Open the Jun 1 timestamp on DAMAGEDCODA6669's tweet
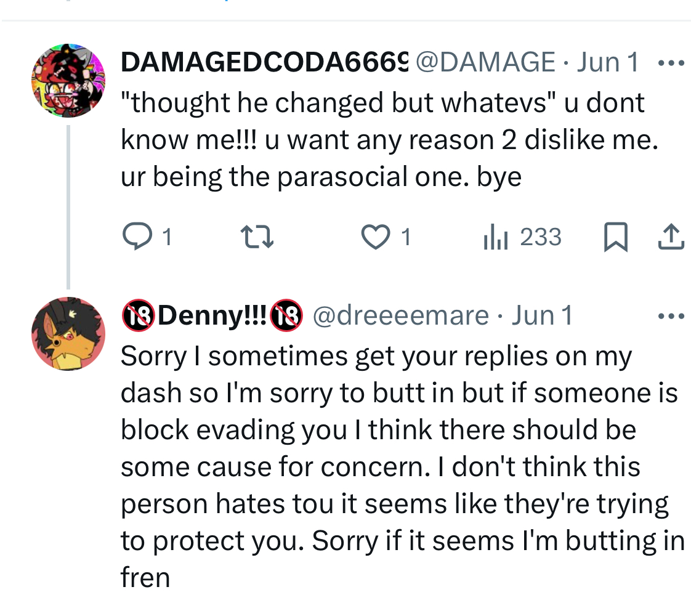This screenshot has height=616, width=691. 608,62
